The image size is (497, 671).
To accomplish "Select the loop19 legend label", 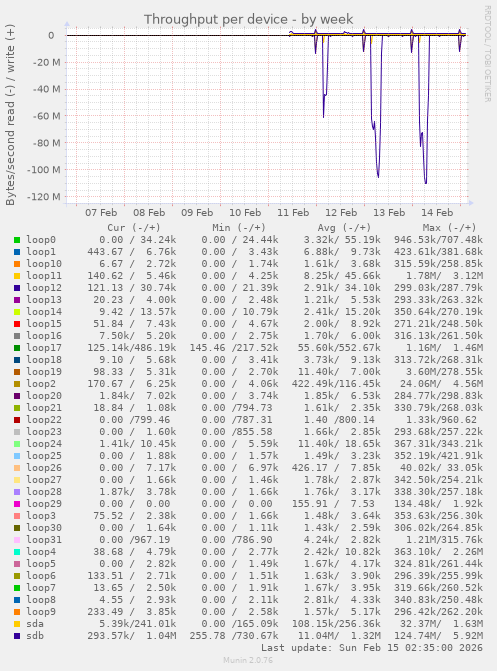I will pyautogui.click(x=44, y=372).
